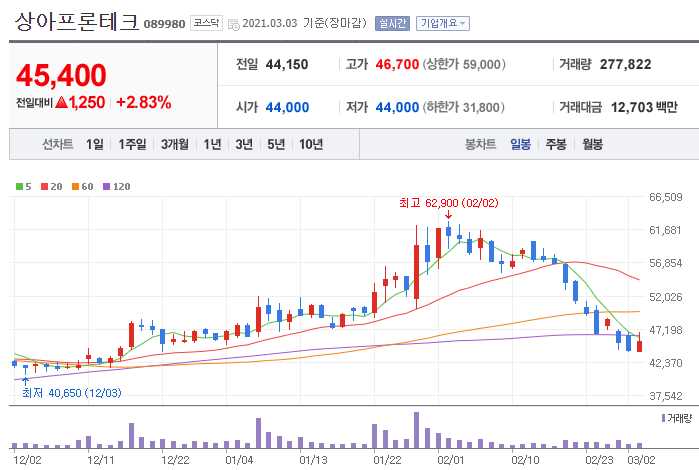
Task: Open the 기업개요 dropdown
Action: click(443, 23)
